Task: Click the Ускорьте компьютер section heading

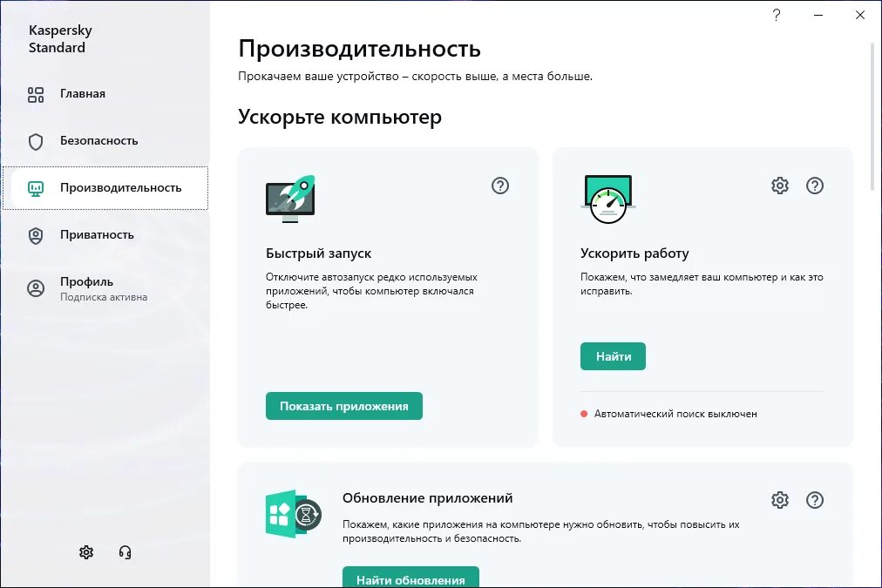Action: click(340, 117)
